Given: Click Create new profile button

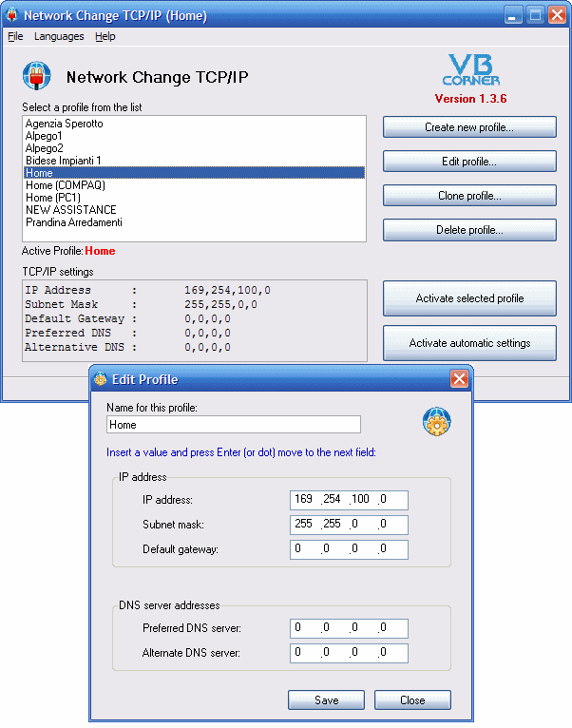Looking at the screenshot, I should 469,127.
